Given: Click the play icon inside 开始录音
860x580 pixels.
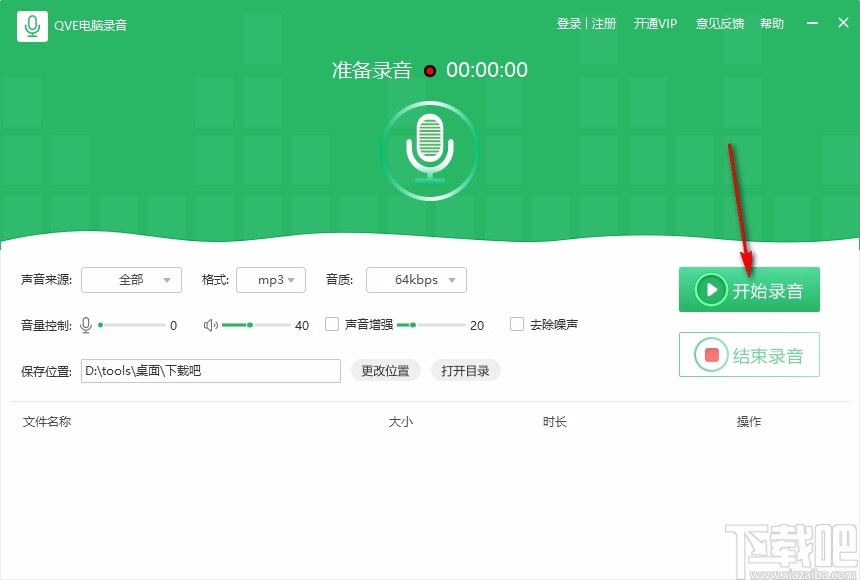Looking at the screenshot, I should (710, 289).
